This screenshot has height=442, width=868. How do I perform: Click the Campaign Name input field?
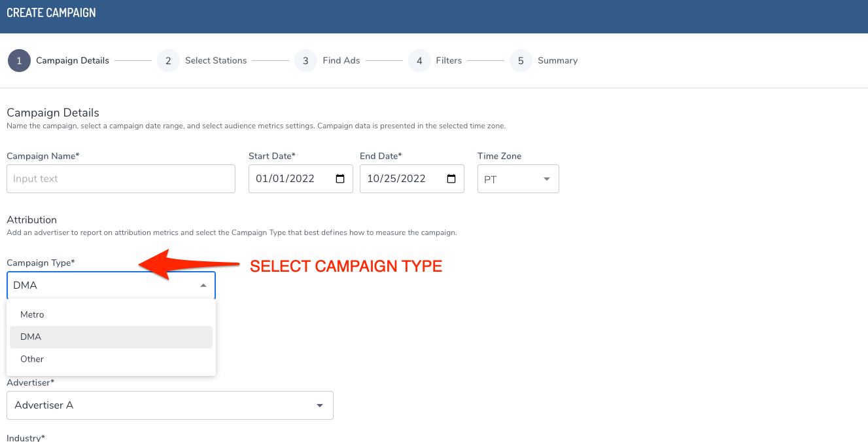(120, 178)
